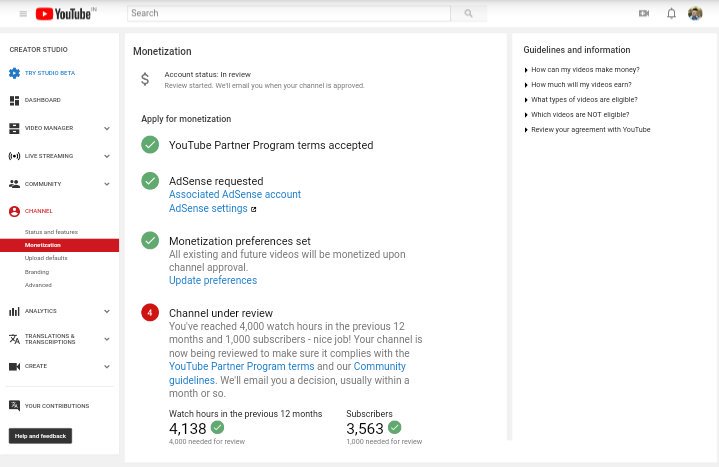This screenshot has width=719, height=467.
Task: Click the red step 4 circle
Action: point(150,312)
